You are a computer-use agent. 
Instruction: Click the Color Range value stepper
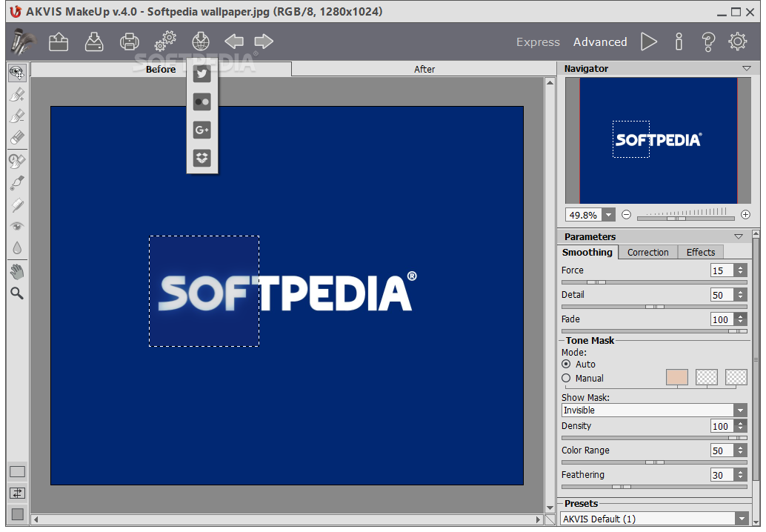[741, 450]
